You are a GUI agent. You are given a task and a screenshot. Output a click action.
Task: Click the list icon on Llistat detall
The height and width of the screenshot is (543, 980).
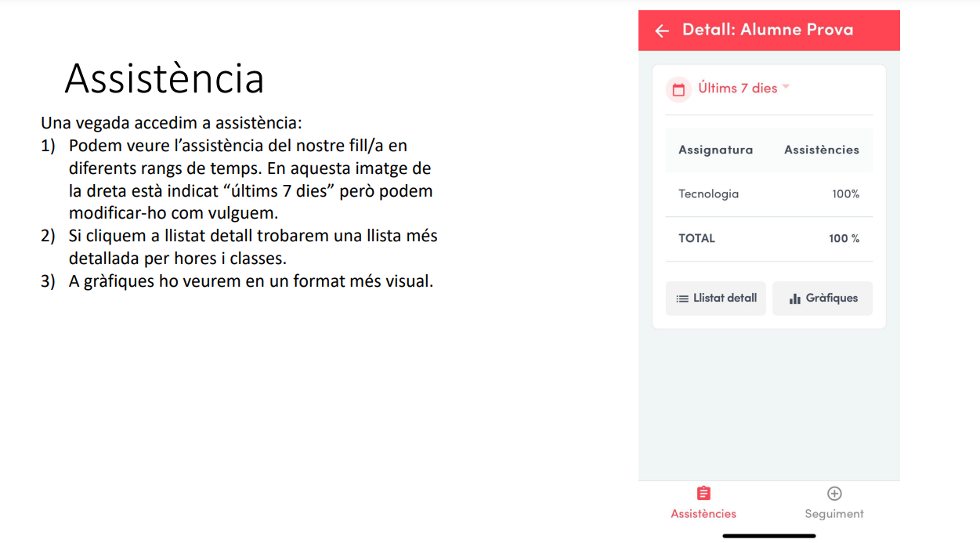click(682, 299)
